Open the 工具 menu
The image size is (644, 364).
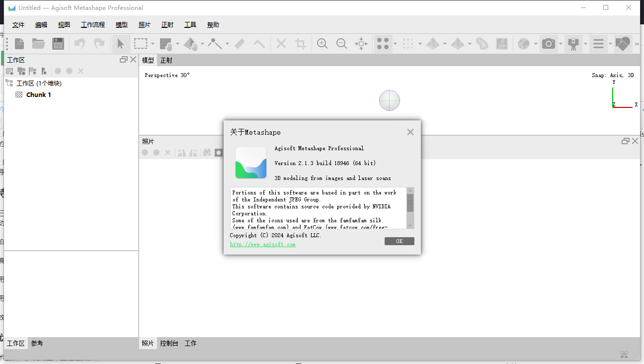pos(190,25)
